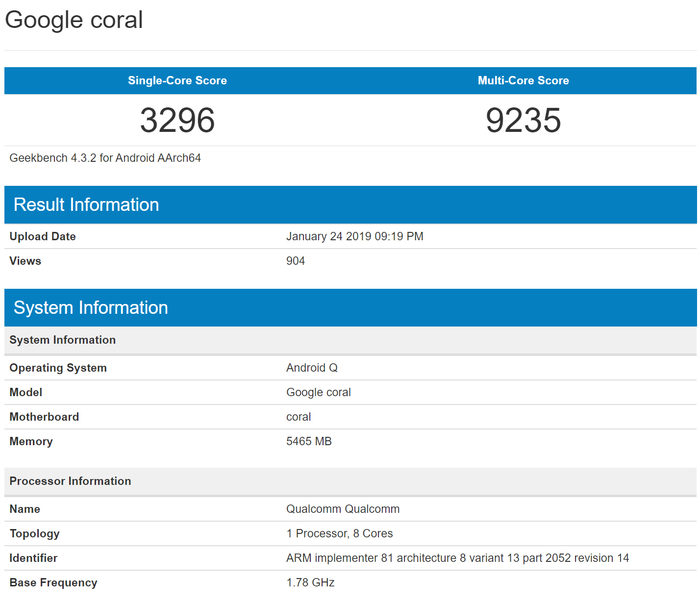
Task: Click the Result Information section header
Action: [x=86, y=204]
